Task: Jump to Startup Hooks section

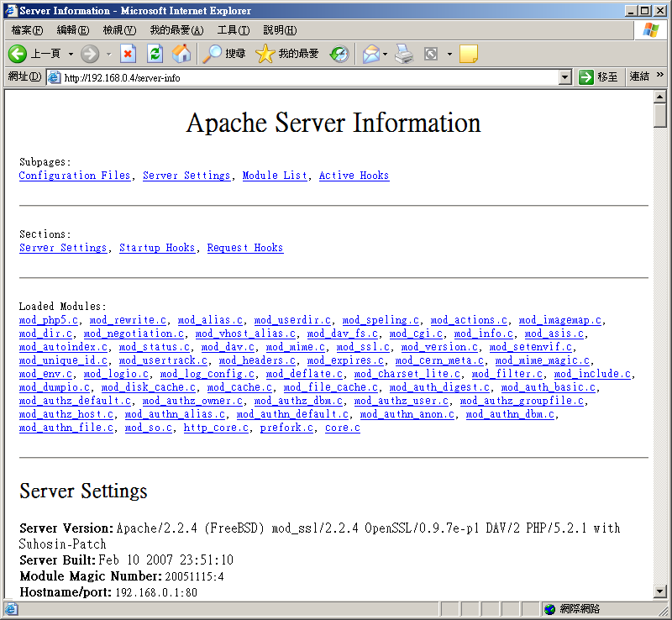Action: click(x=157, y=248)
